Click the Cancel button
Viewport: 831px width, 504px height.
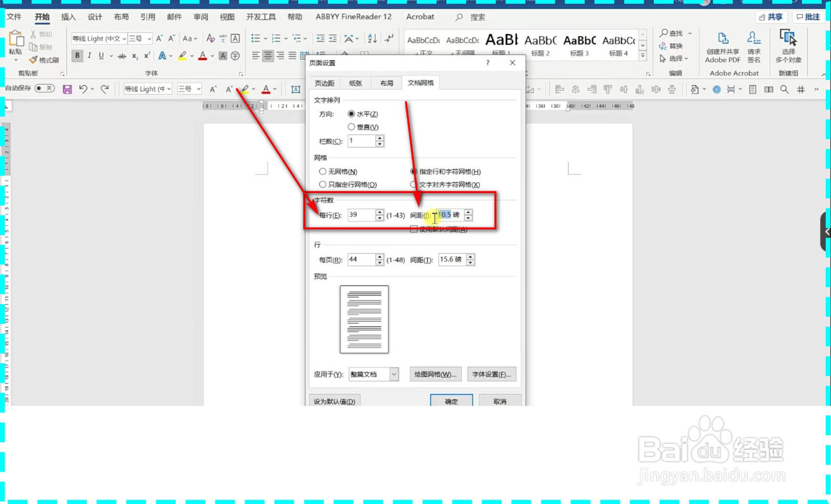point(500,401)
